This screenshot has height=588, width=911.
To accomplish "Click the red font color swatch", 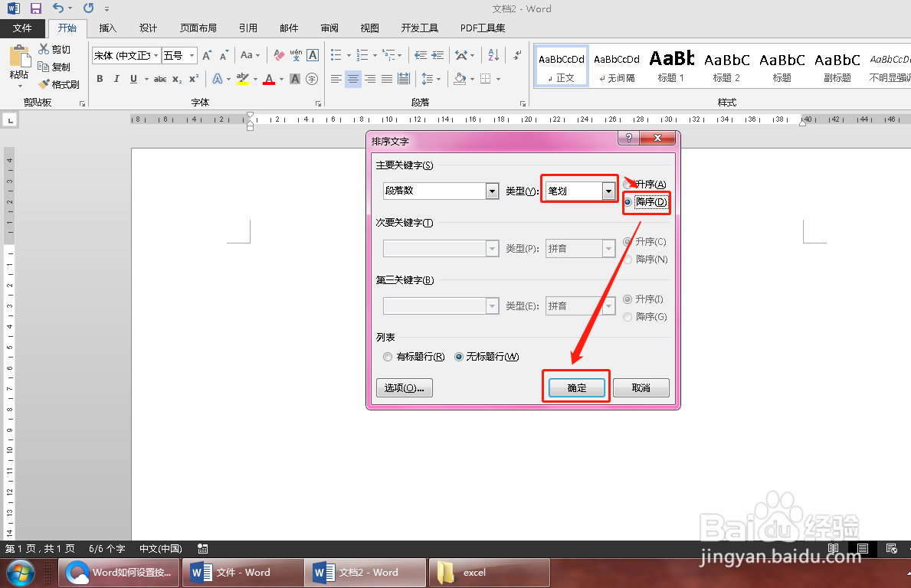I will coord(269,79).
